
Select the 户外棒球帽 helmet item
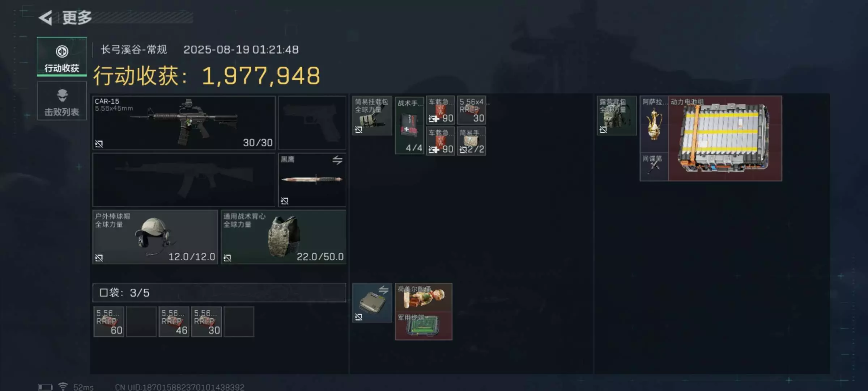(155, 237)
